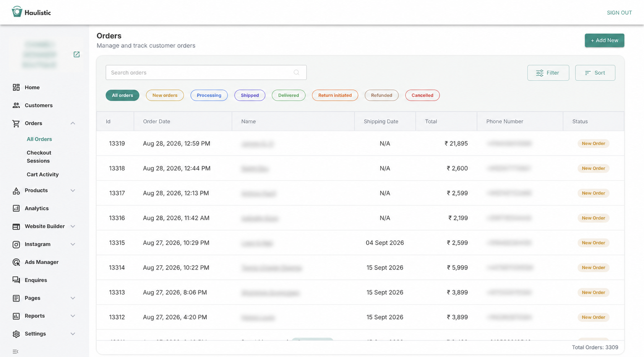644x357 pixels.
Task: Click the Instagram camera icon
Action: point(16,244)
